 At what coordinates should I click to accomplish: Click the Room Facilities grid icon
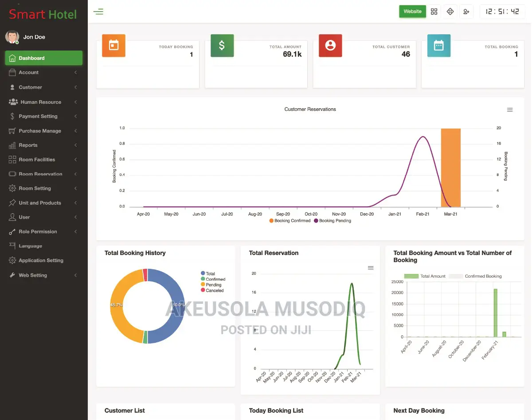pos(12,160)
